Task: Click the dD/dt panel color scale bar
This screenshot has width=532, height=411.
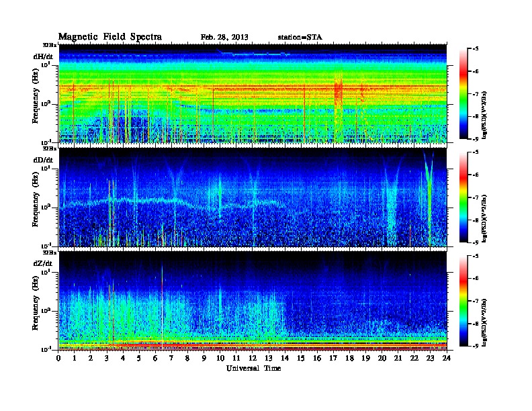Action: [x=463, y=197]
